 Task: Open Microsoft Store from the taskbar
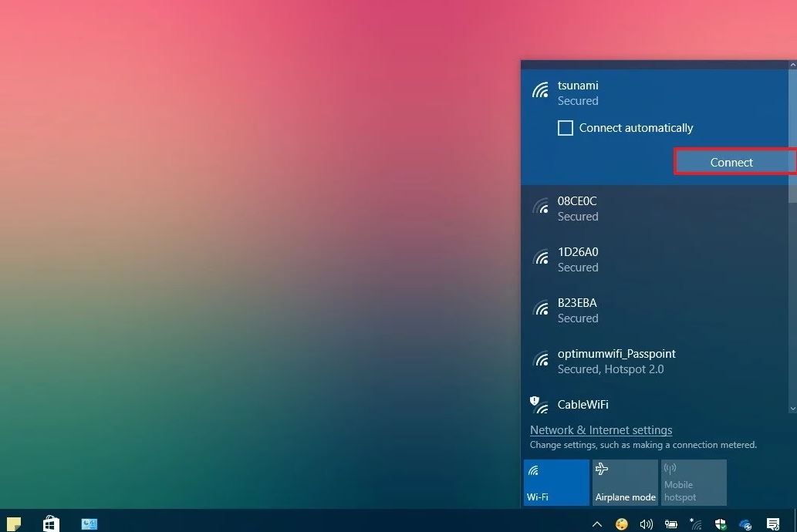click(x=52, y=524)
